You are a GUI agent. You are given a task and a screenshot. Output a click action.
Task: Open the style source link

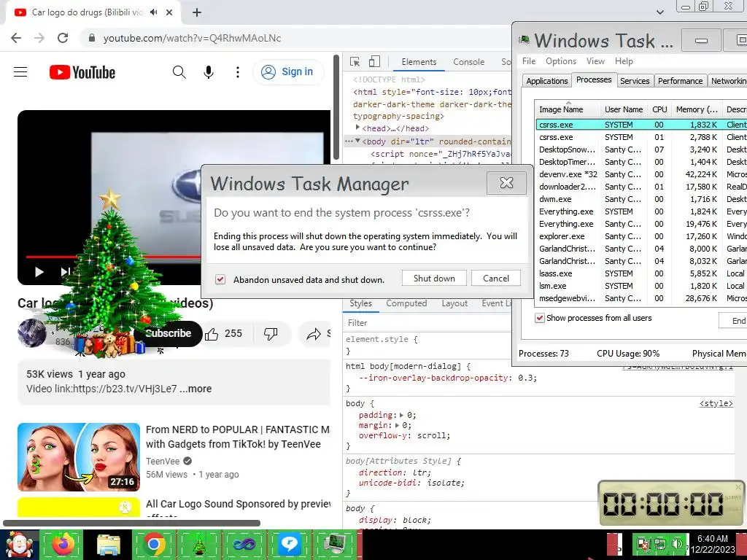point(716,403)
